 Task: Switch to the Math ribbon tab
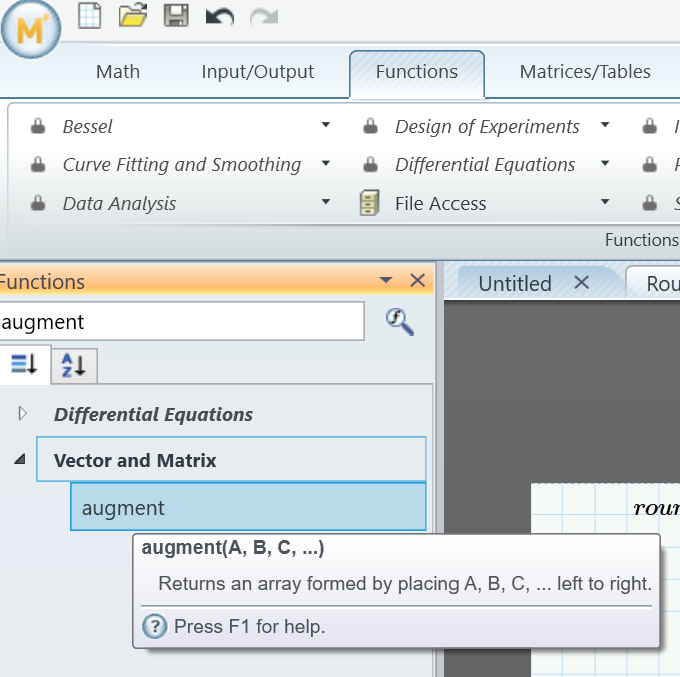coord(118,72)
